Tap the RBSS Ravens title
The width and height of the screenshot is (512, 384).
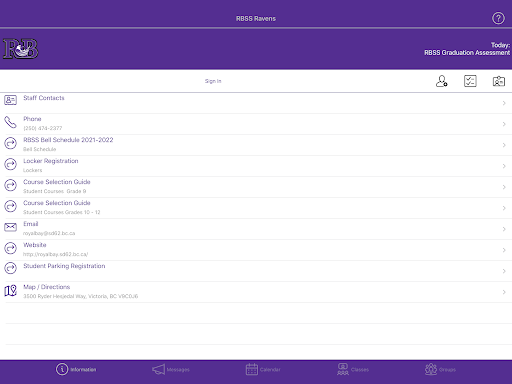tap(256, 19)
